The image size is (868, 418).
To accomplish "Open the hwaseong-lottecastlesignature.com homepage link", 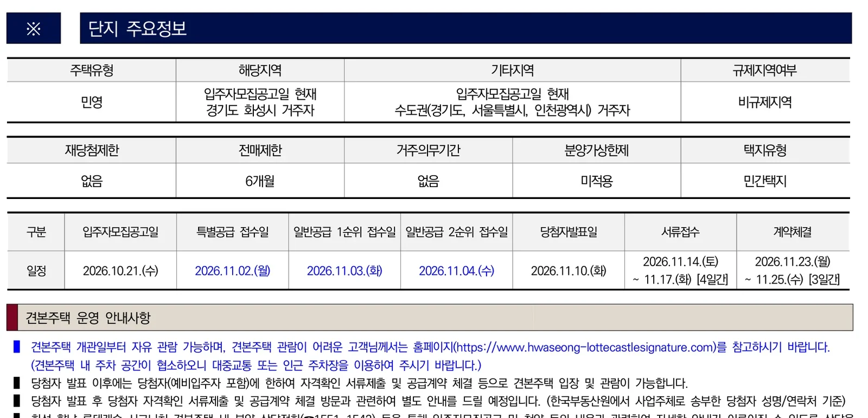I will point(585,347).
